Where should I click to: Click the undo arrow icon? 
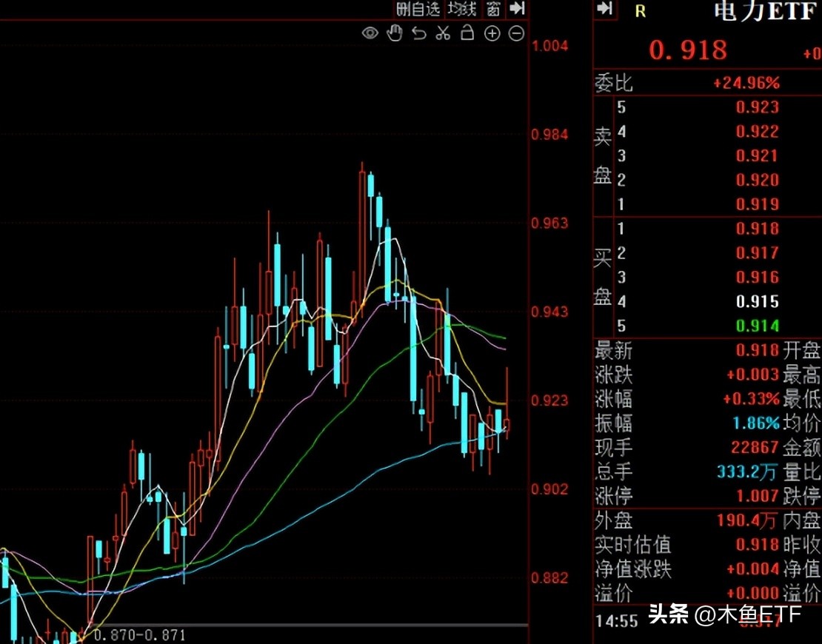(x=419, y=33)
